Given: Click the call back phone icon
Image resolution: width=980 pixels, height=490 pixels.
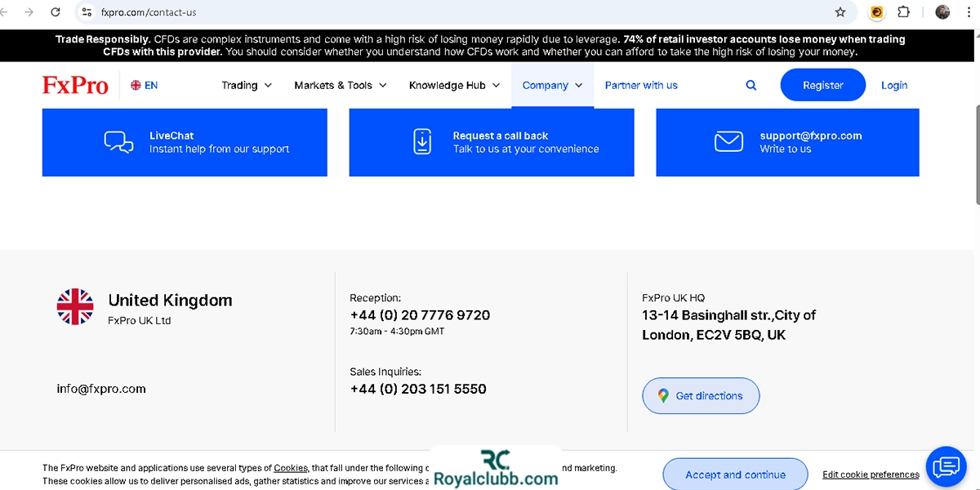Looking at the screenshot, I should pyautogui.click(x=422, y=142).
